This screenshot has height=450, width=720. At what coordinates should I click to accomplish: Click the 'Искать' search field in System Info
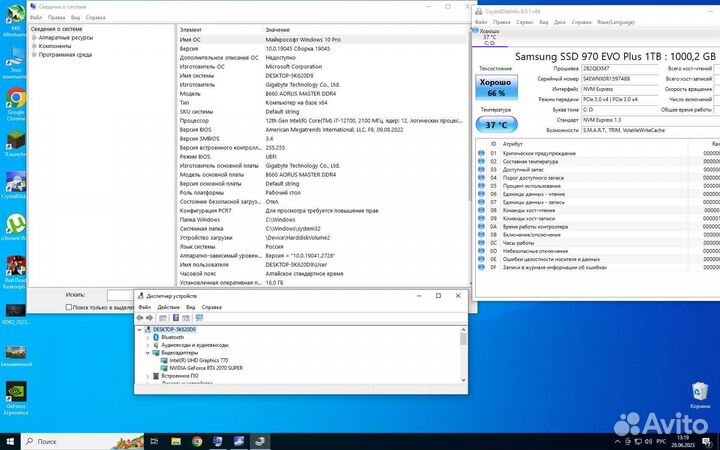[120, 295]
